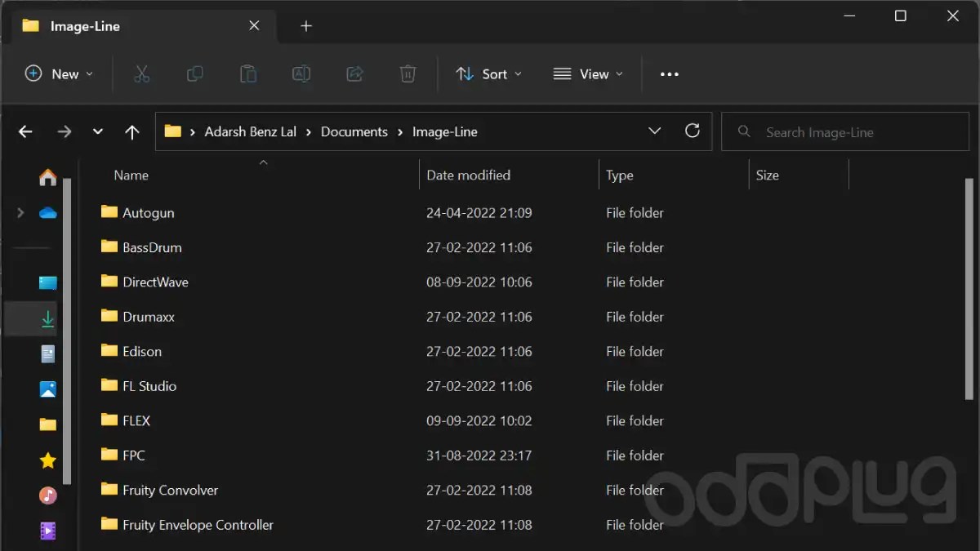Click date 09-09-2022 10:02

(479, 420)
